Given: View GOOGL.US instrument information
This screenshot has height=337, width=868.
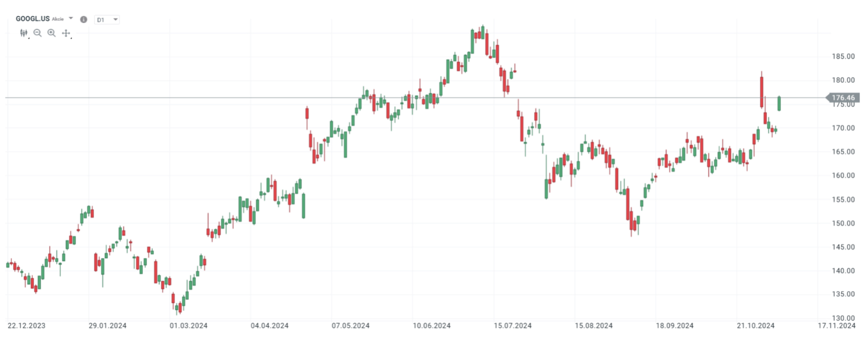Looking at the screenshot, I should [84, 19].
